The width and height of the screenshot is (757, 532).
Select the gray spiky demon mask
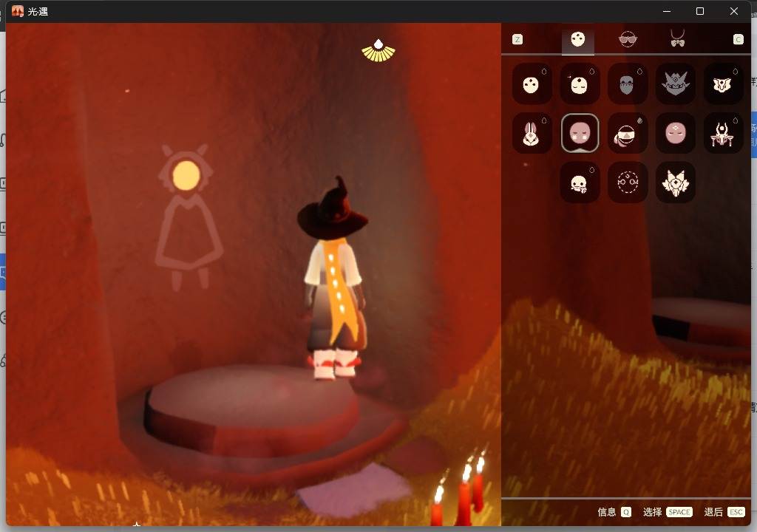[676, 84]
